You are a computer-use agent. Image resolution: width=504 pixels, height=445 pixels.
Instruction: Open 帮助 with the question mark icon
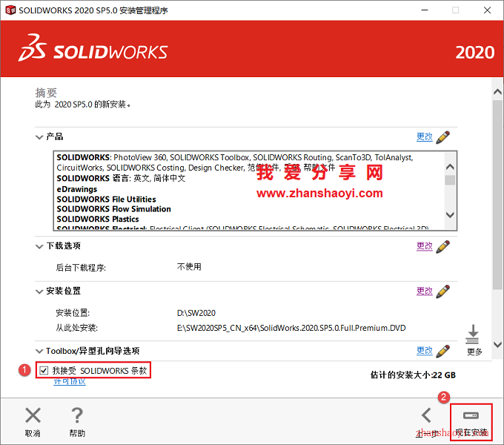[77, 415]
